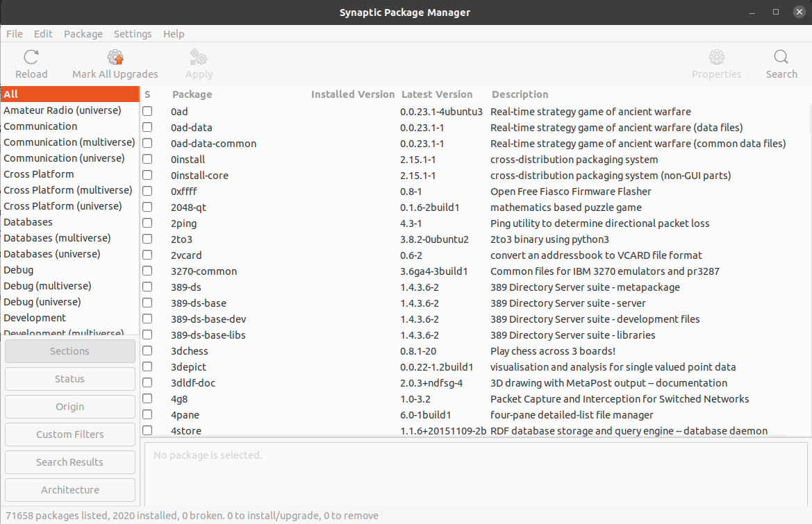Toggle the checkbox for 4pane
This screenshot has height=524, width=812.
click(147, 414)
